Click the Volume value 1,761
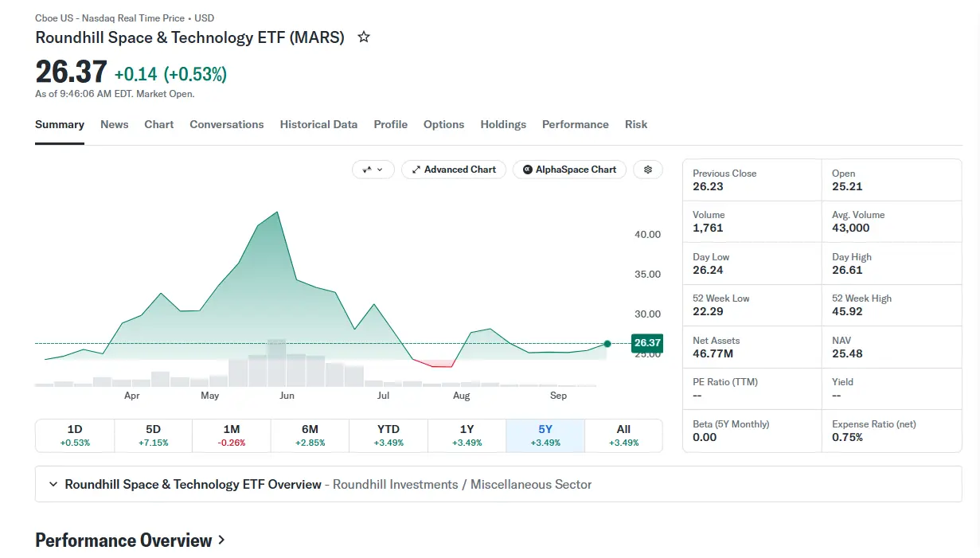The image size is (980, 558). click(x=708, y=228)
